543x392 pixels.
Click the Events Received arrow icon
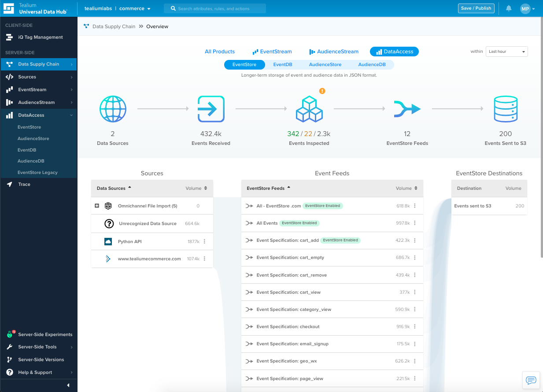[211, 109]
